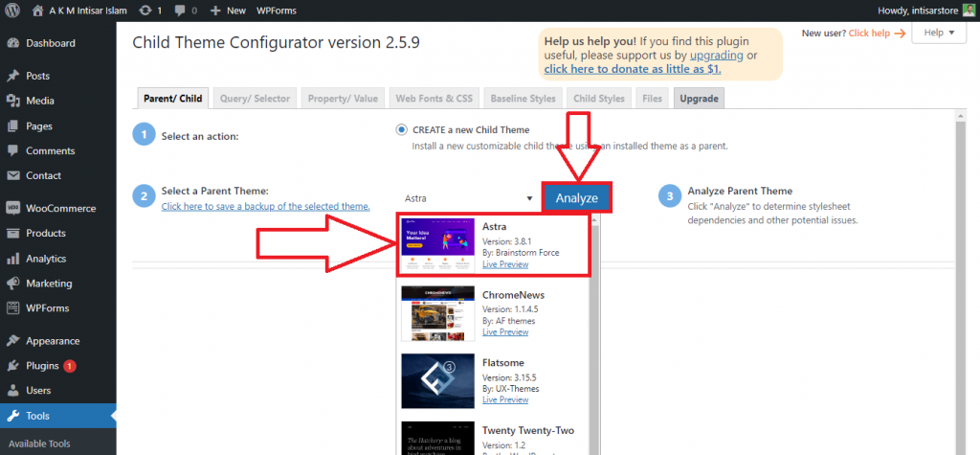
Task: Switch to the Property/ Value tab
Action: 343,99
